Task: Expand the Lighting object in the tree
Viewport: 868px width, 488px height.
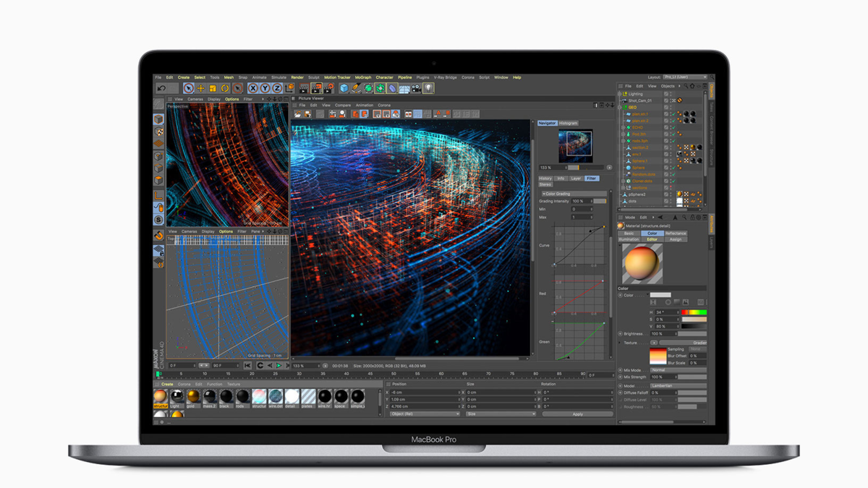Action: (x=620, y=94)
